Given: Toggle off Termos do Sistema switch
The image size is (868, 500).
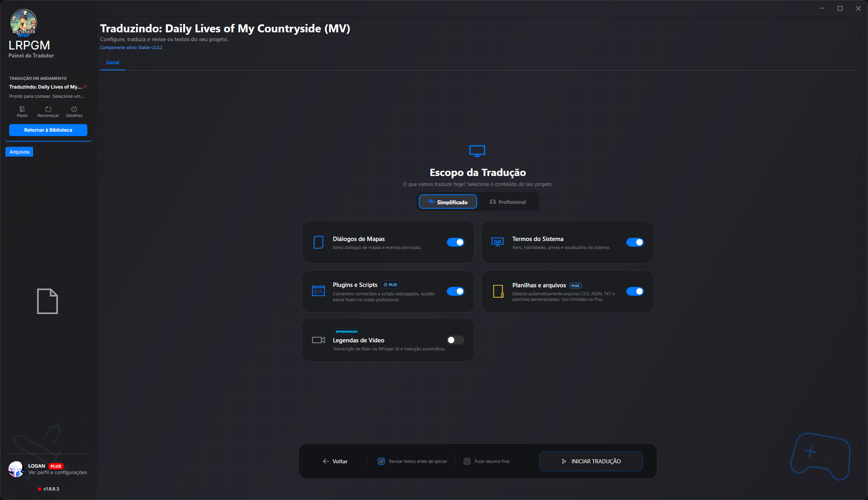Looking at the screenshot, I should click(x=635, y=242).
